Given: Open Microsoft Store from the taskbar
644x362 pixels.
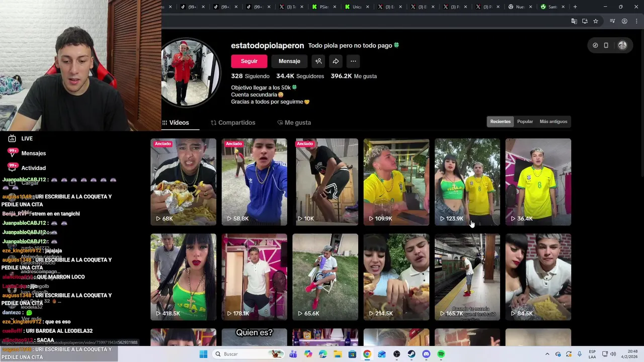Looking at the screenshot, I should pos(352,354).
